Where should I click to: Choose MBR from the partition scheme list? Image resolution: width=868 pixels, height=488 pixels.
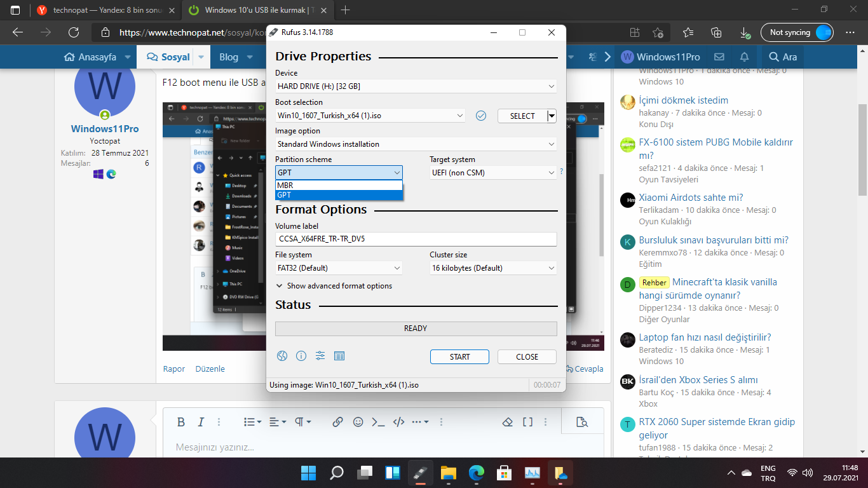pos(339,186)
